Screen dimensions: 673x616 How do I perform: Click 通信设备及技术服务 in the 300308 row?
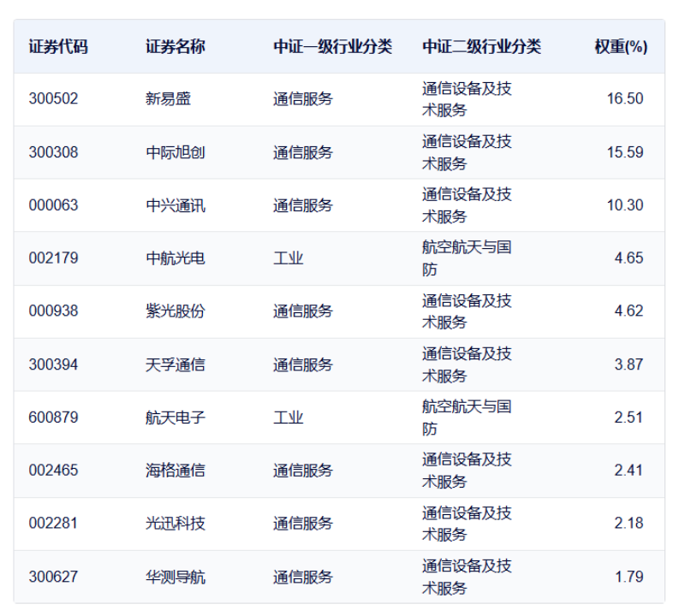click(x=467, y=152)
